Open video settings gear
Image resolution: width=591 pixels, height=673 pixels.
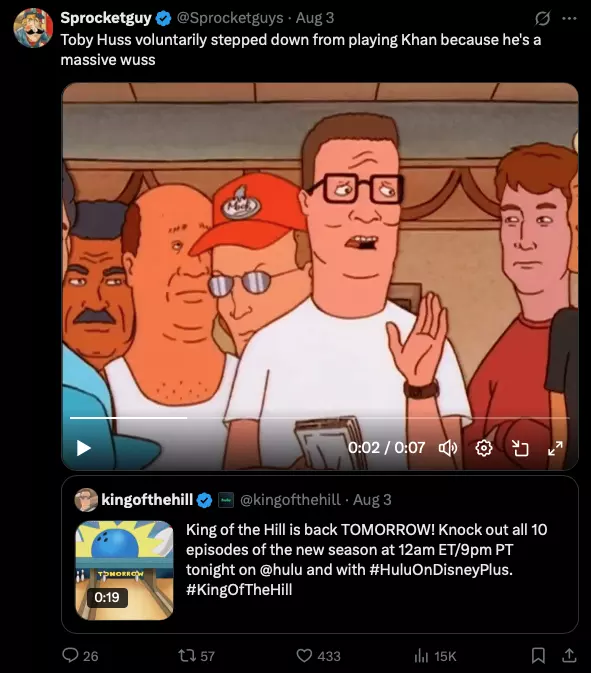484,448
